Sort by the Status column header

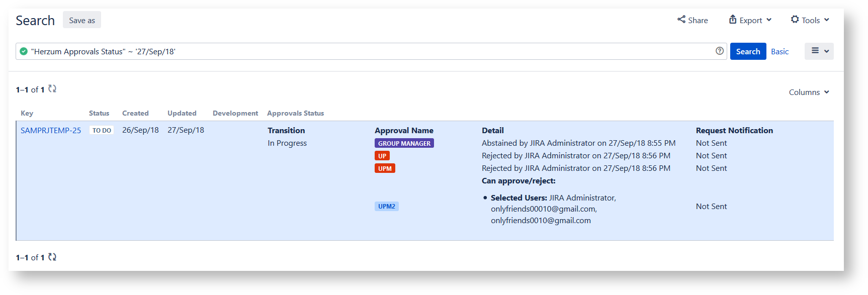99,113
